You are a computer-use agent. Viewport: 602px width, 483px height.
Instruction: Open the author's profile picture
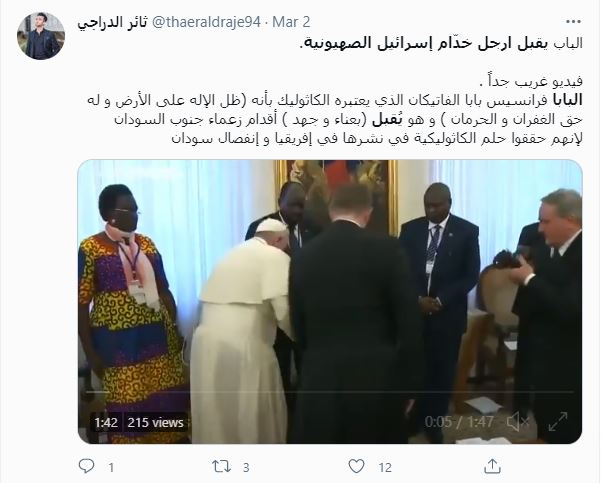tap(41, 36)
